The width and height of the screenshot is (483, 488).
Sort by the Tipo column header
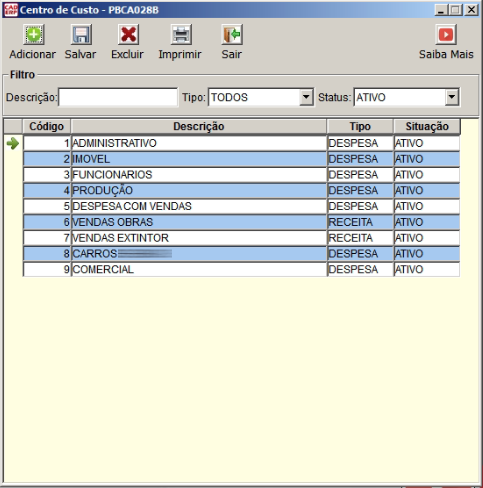[x=360, y=127]
